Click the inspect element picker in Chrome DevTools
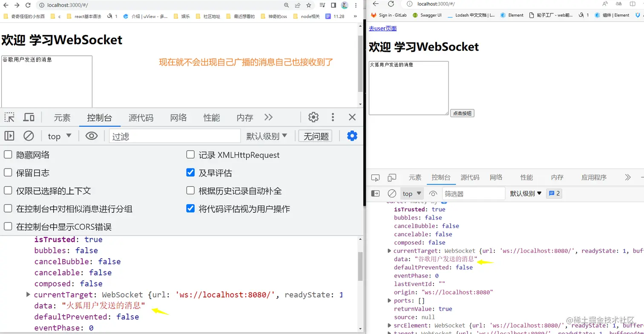Screen dimensions: 644x334 (x=9, y=117)
